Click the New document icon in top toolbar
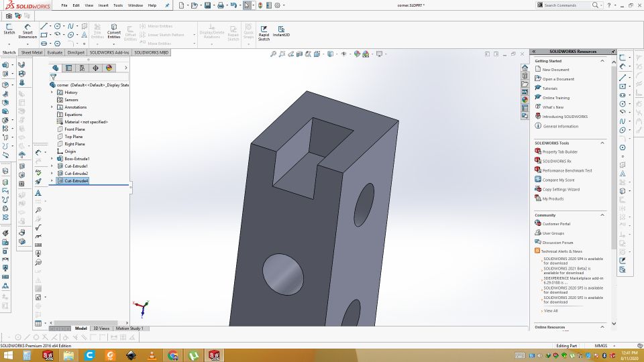This screenshot has height=362, width=644. tap(182, 5)
